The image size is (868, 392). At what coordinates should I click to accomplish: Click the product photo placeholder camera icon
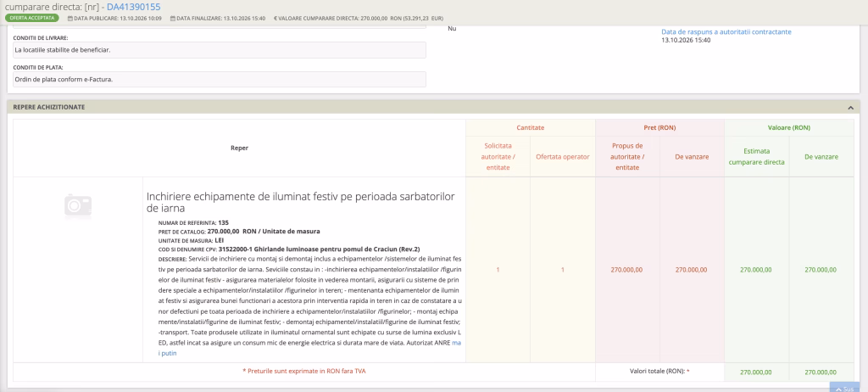point(78,205)
